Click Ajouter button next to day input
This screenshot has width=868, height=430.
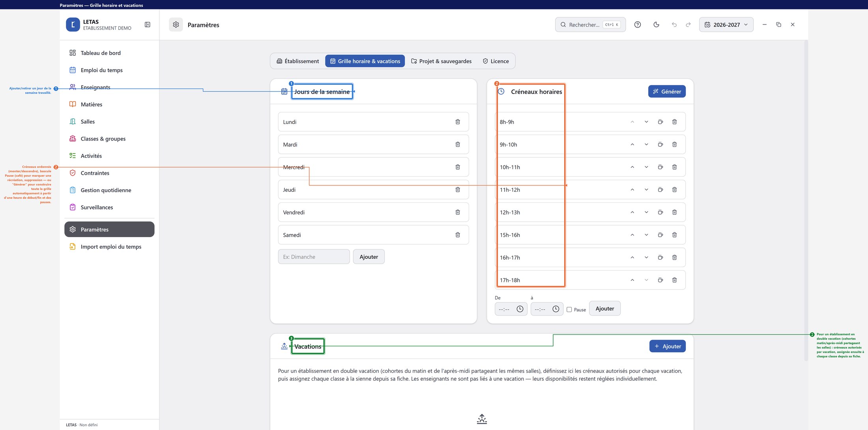(369, 257)
